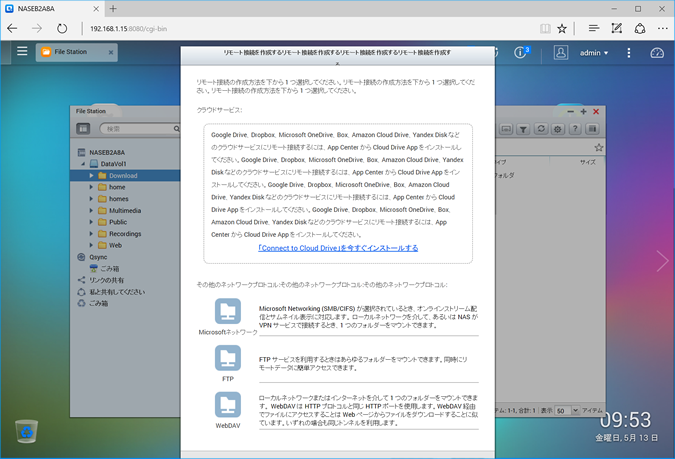Add current folder to favorites star
Viewport: 675px width, 459px height.
pos(599,148)
